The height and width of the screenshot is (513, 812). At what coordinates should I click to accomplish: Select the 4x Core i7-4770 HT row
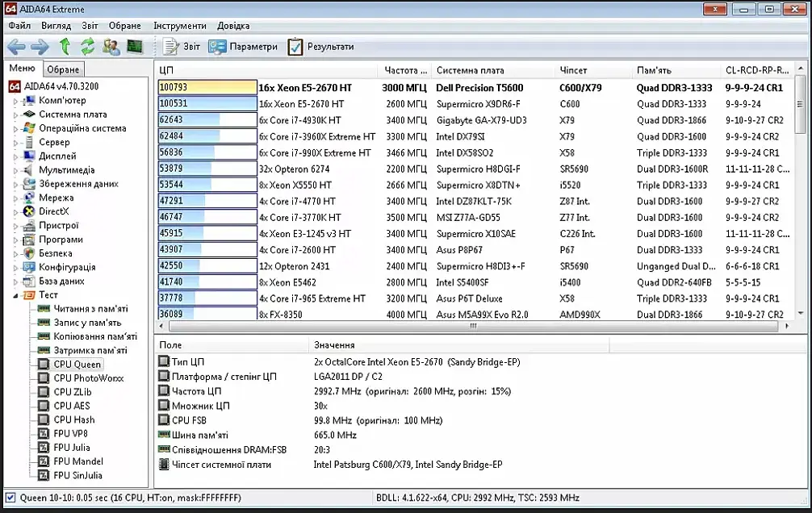tap(474, 202)
